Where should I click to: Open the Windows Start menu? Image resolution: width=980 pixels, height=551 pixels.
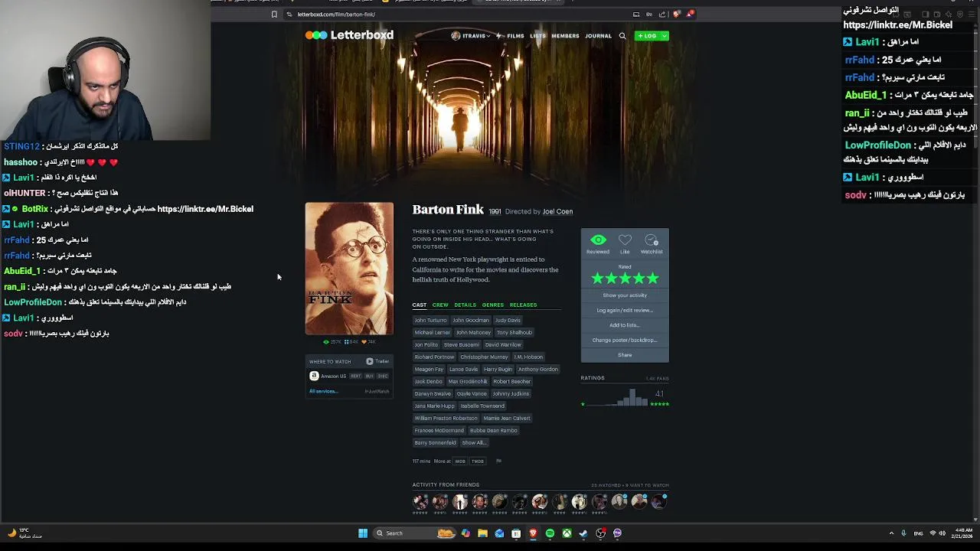(363, 533)
